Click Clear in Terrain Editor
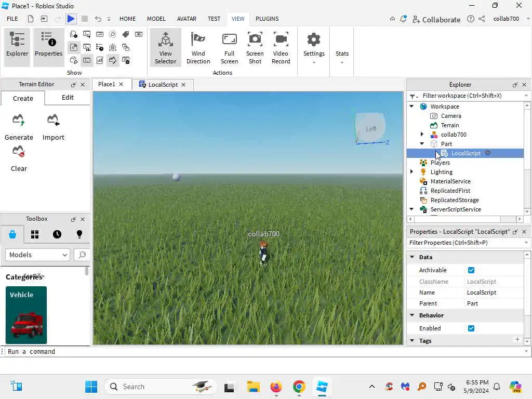Viewport: 532px width, 399px height. tap(19, 159)
